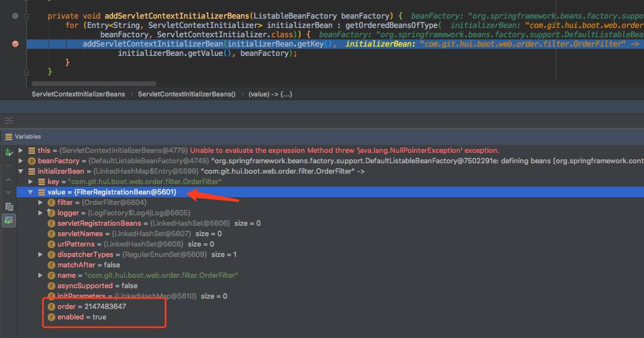Remove the red breakpoint in the gutter
The height and width of the screenshot is (338, 644).
tap(15, 44)
